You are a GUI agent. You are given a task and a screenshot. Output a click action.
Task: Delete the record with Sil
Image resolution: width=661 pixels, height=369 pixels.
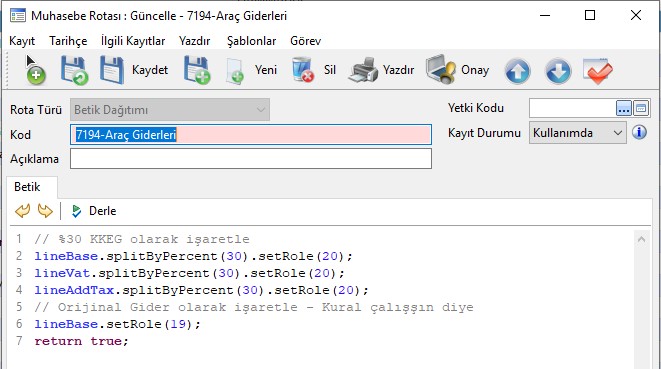pyautogui.click(x=314, y=70)
